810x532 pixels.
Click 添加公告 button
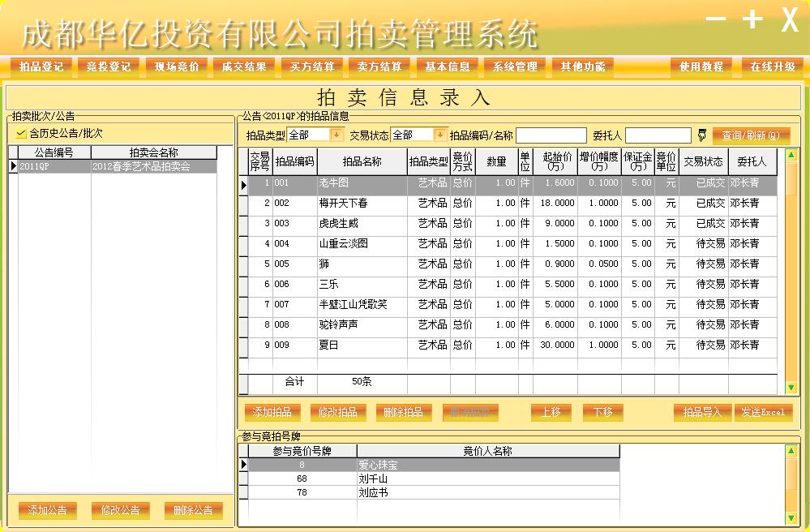(48, 510)
